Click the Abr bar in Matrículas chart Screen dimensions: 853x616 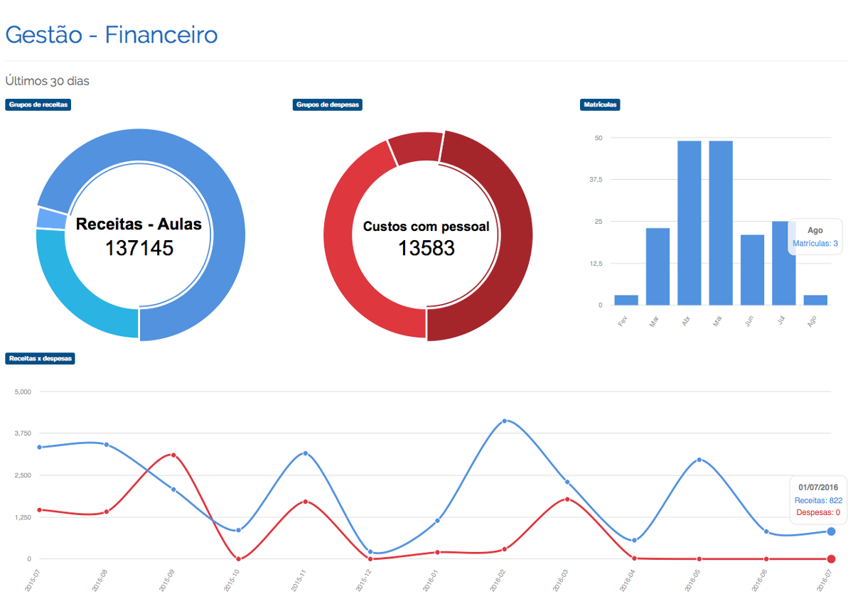tap(689, 222)
